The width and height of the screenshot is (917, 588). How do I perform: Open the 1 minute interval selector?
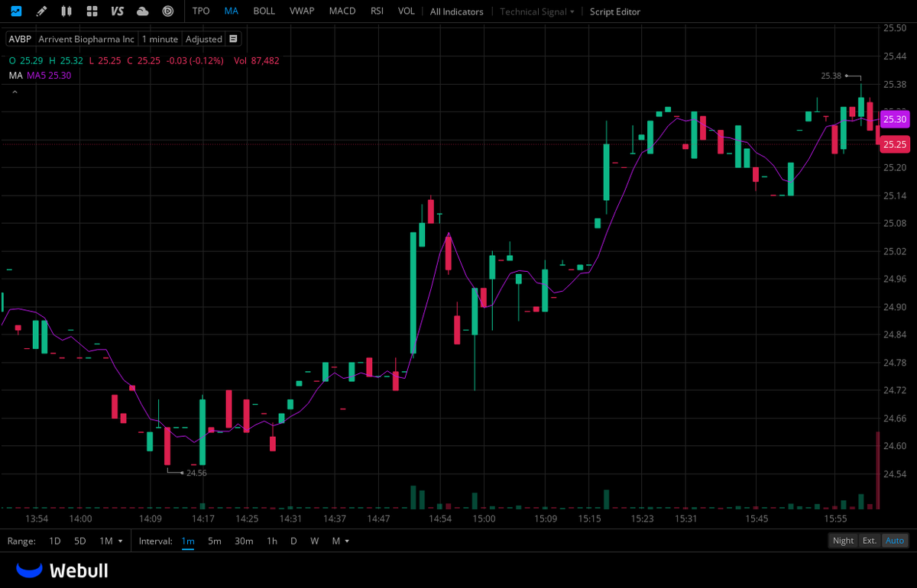[x=160, y=39]
